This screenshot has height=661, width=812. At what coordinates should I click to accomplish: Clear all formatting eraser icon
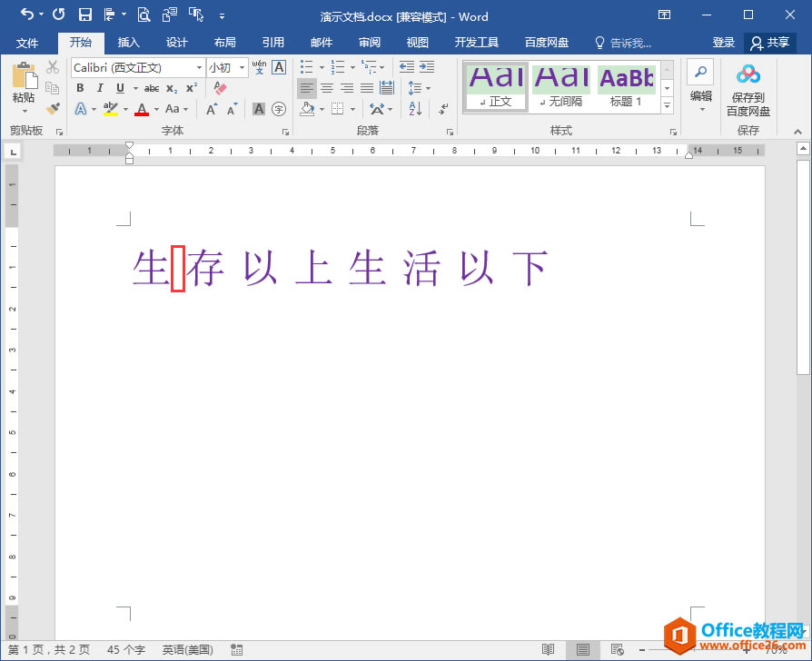click(220, 88)
